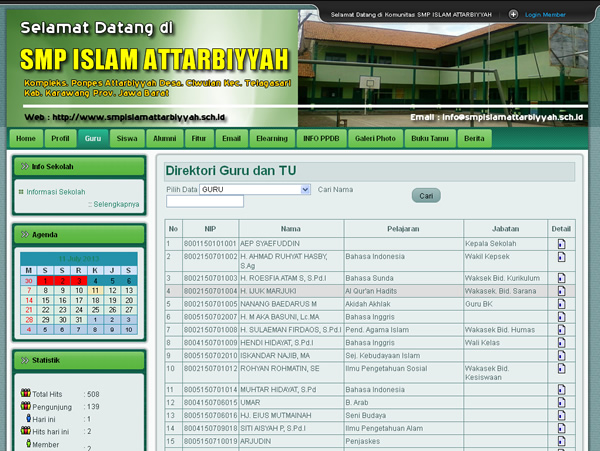Click the Pengunjung visitors icon

pyautogui.click(x=26, y=407)
